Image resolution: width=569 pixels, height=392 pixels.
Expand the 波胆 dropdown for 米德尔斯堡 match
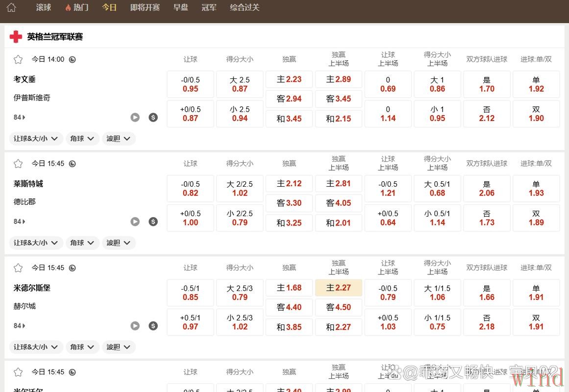pyautogui.click(x=119, y=347)
